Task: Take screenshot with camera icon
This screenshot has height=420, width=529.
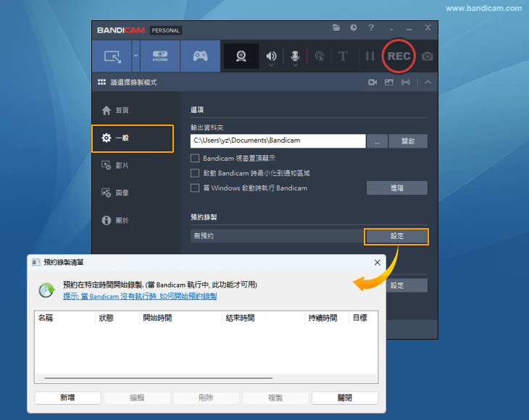Action: tap(427, 56)
